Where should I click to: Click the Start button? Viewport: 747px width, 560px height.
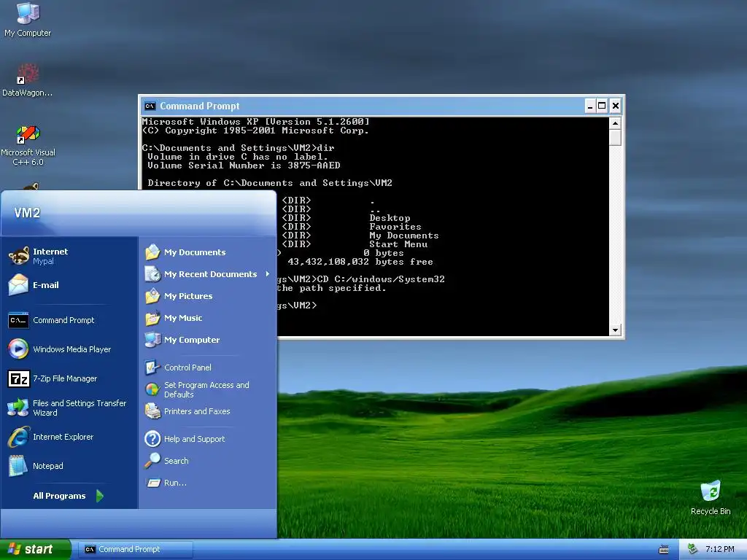point(36,549)
